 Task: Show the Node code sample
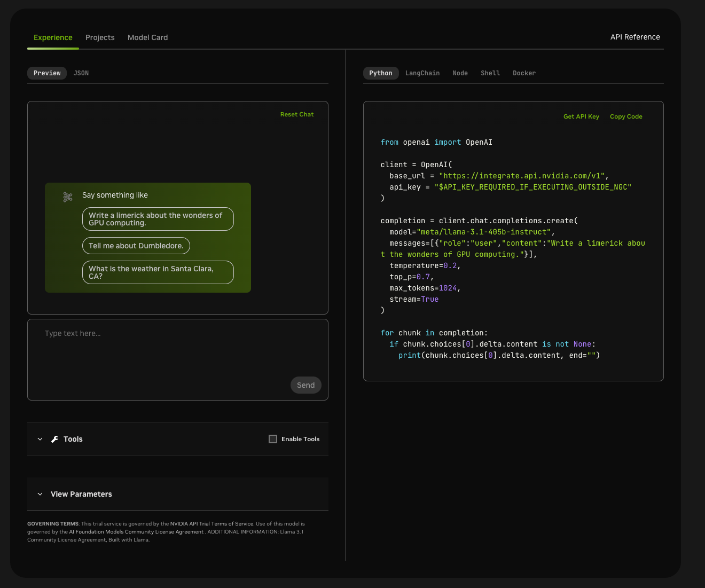pyautogui.click(x=460, y=73)
